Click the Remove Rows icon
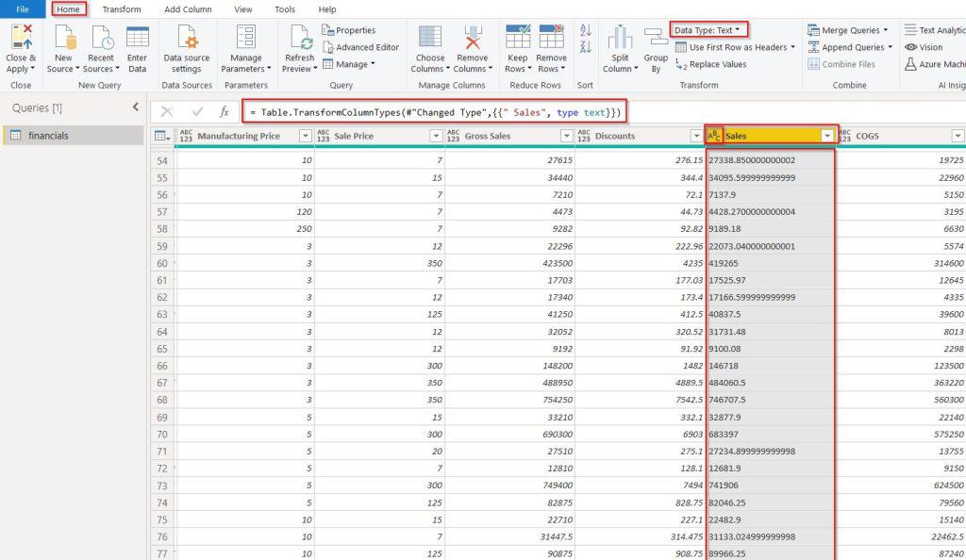966x560 pixels. (x=551, y=37)
